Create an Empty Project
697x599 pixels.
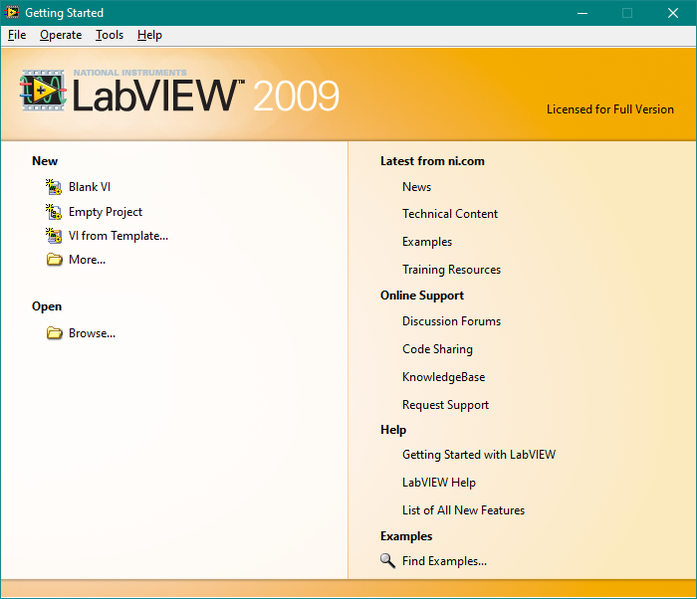coord(105,212)
